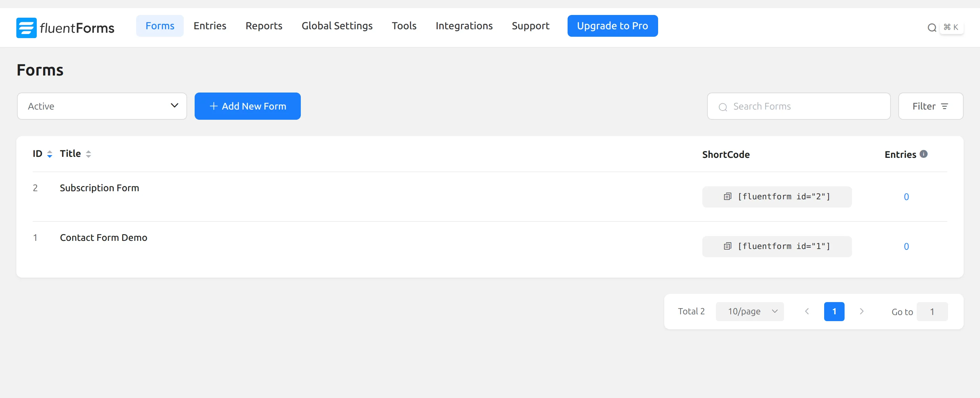
Task: Copy shortcode icon for Contact Form Demo
Action: (728, 246)
